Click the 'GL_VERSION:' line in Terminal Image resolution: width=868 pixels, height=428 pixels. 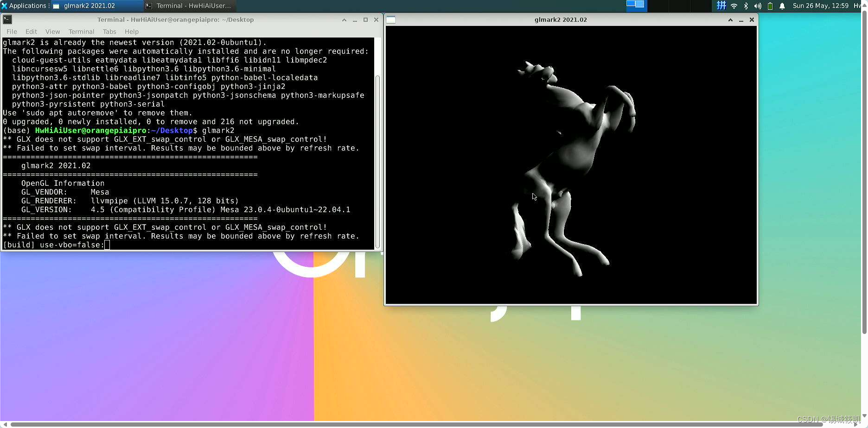click(x=185, y=209)
